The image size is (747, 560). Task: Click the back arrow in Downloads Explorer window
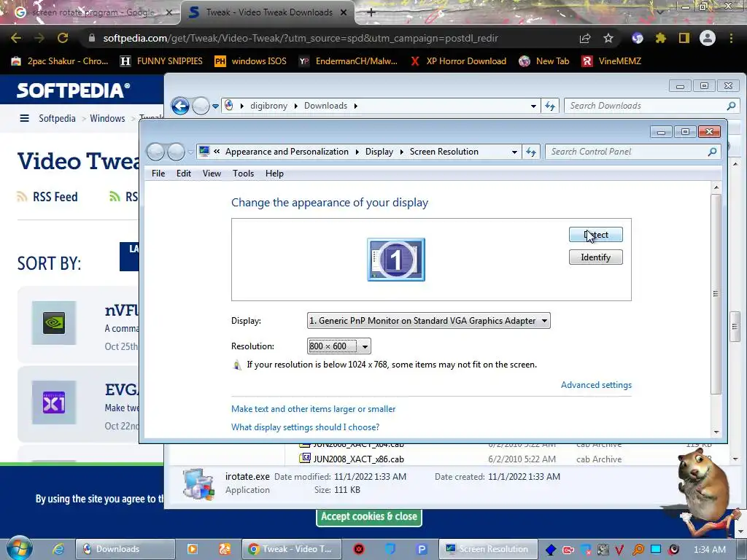181,106
